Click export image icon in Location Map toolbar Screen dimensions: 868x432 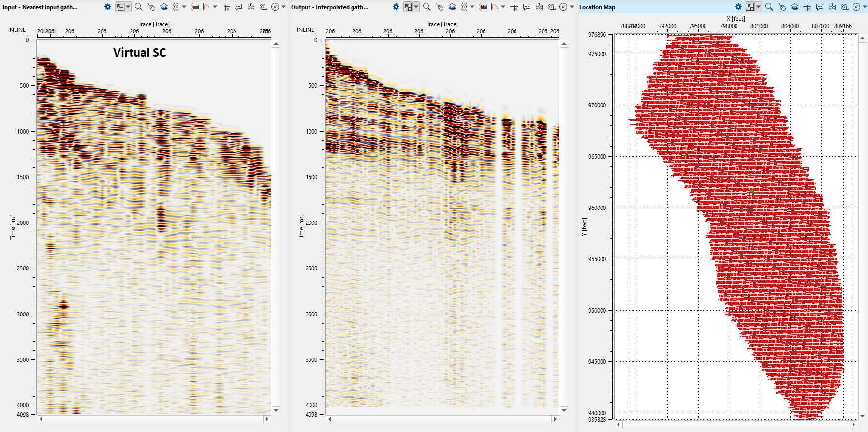tap(832, 7)
